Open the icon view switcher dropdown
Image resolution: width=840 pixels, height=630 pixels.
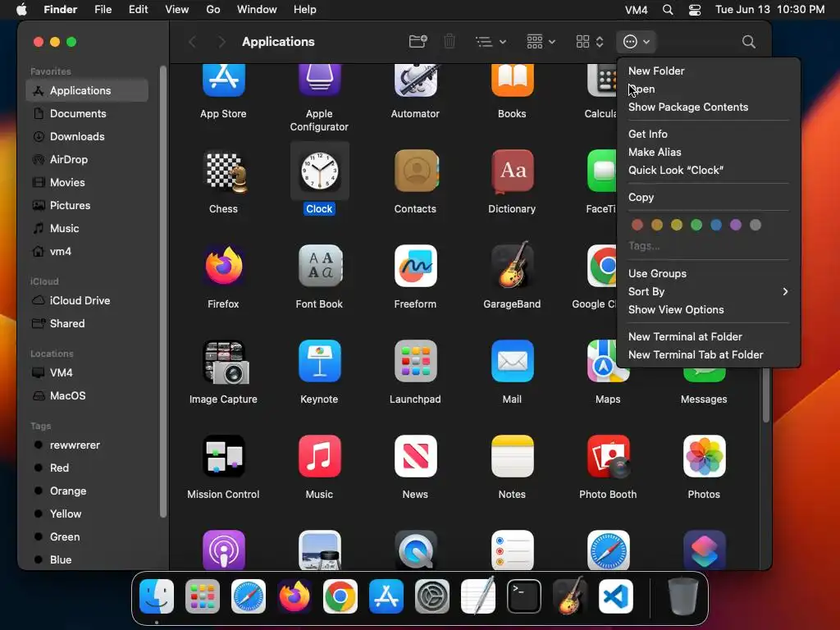point(589,42)
